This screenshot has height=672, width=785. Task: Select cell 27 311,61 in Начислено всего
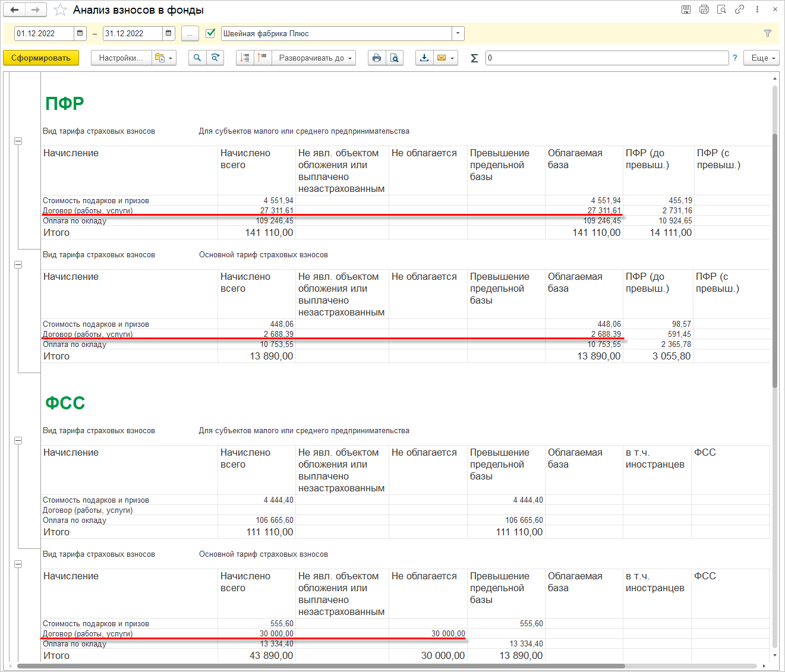[x=257, y=210]
